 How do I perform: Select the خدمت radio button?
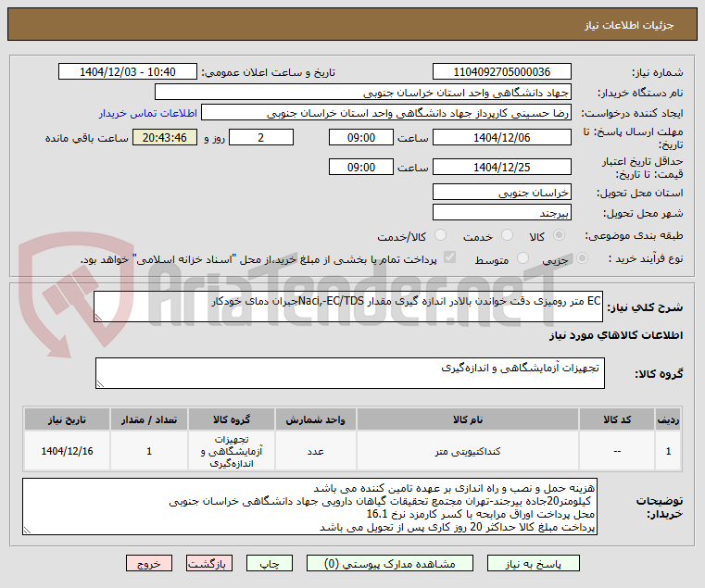click(507, 235)
